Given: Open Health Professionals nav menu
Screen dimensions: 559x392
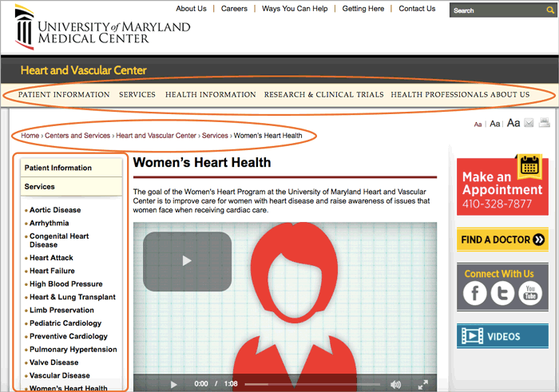Looking at the screenshot, I should click(439, 94).
